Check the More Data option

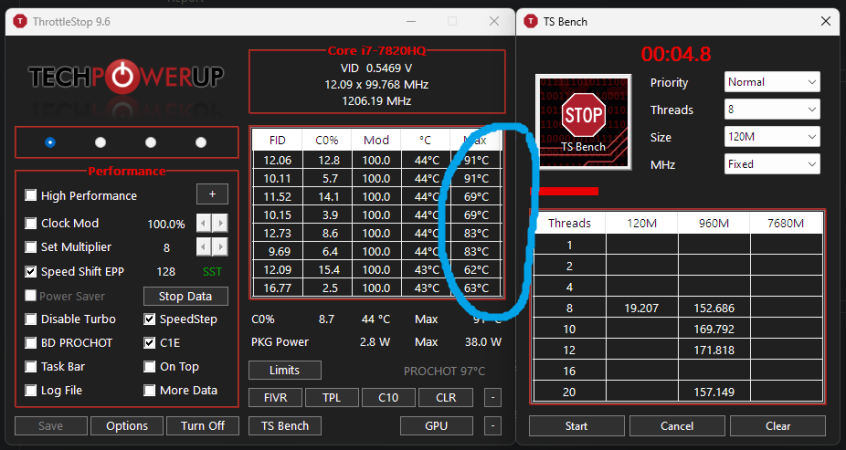click(x=149, y=390)
